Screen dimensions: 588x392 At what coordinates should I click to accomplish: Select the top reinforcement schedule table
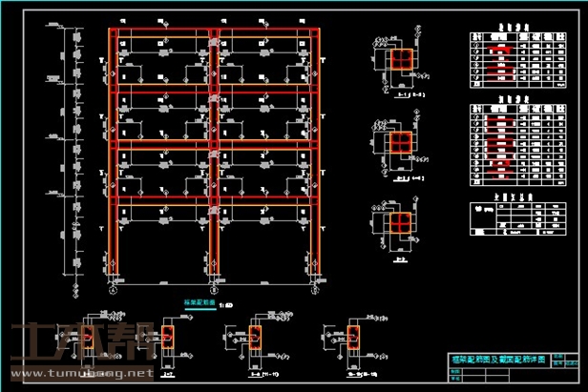(516, 59)
